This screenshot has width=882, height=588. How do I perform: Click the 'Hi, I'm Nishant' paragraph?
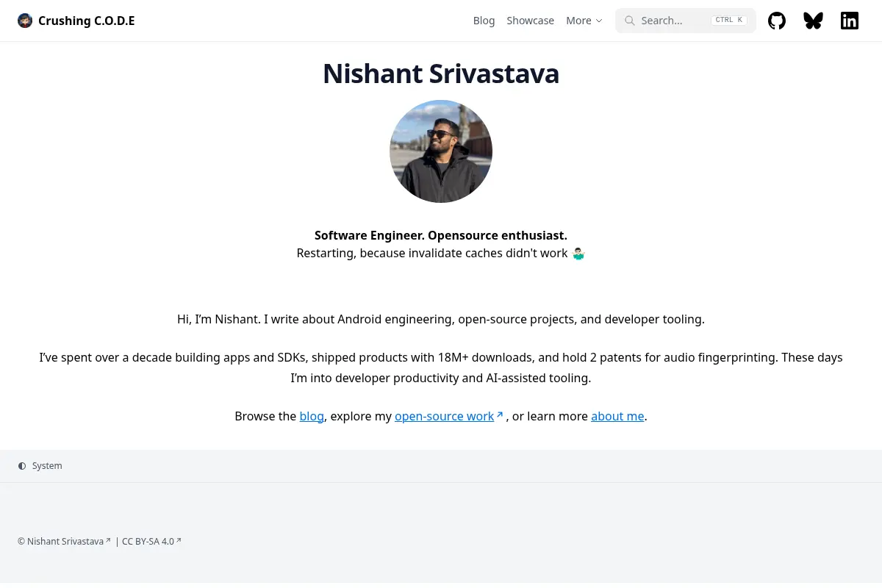pos(441,319)
